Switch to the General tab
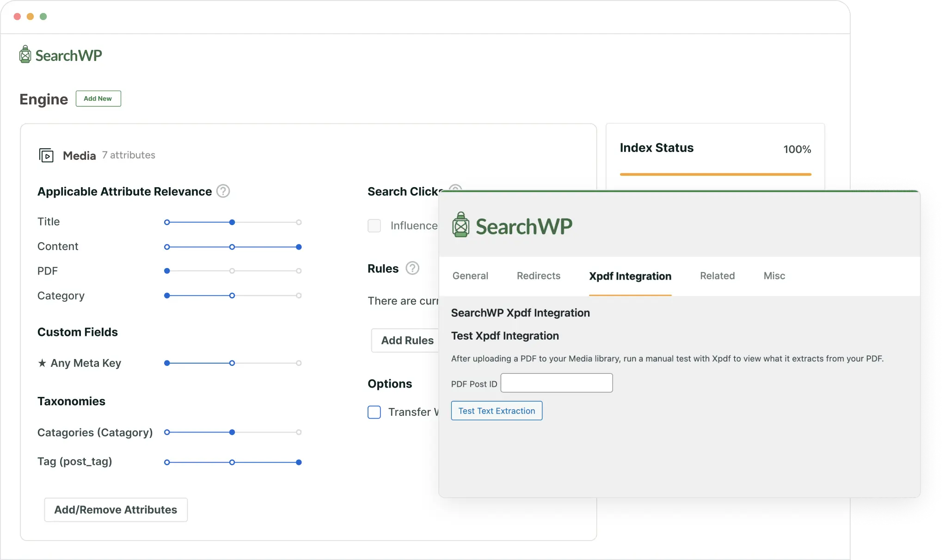The width and height of the screenshot is (945, 560). tap(470, 276)
